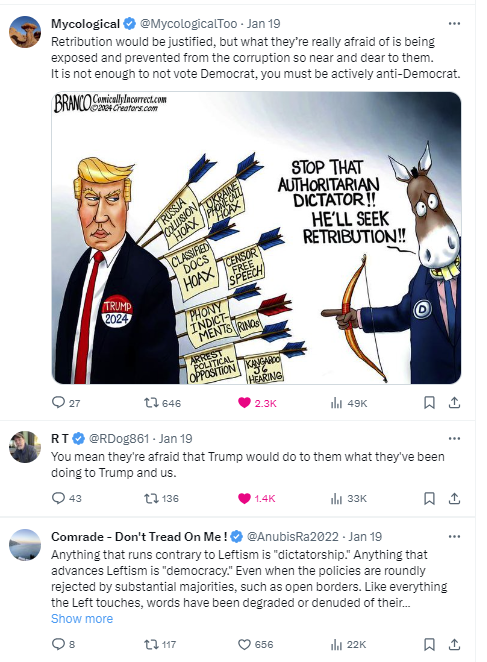Image resolution: width=487 pixels, height=662 pixels.
Task: Bookmark Mycological's cartoon post
Action: pos(429,403)
